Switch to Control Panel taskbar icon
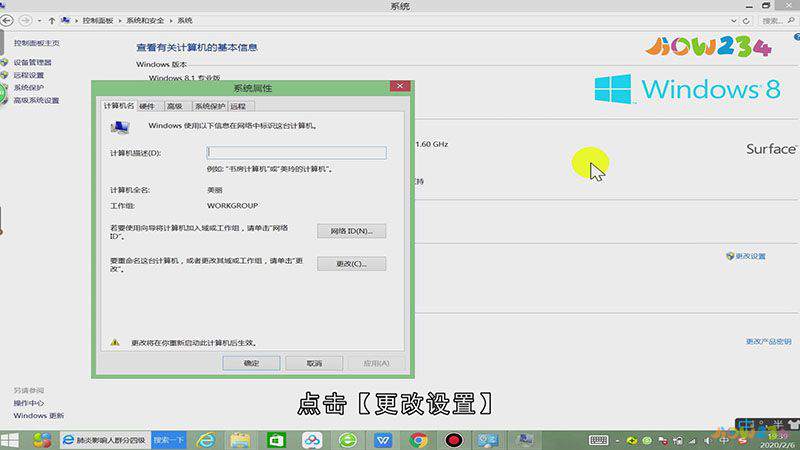This screenshot has height=450, width=800. [x=488, y=440]
